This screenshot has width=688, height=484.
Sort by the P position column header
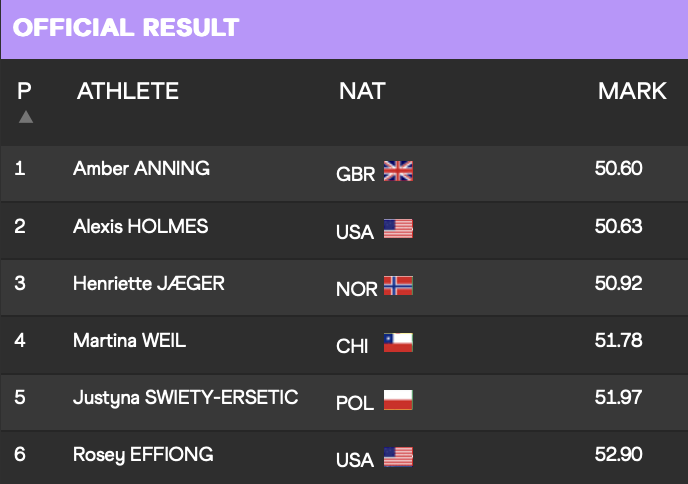[x=24, y=91]
